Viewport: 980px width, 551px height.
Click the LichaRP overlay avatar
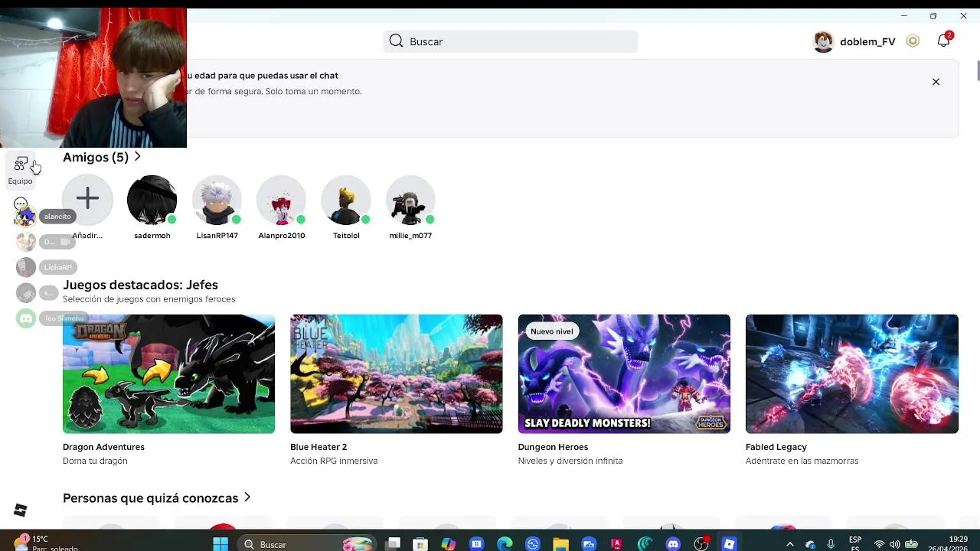(x=26, y=267)
